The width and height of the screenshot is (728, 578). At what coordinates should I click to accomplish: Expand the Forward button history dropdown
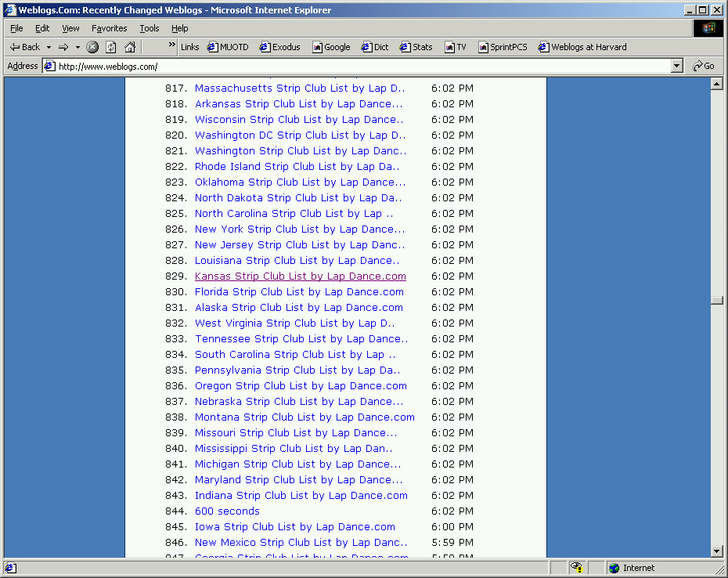[x=77, y=47]
